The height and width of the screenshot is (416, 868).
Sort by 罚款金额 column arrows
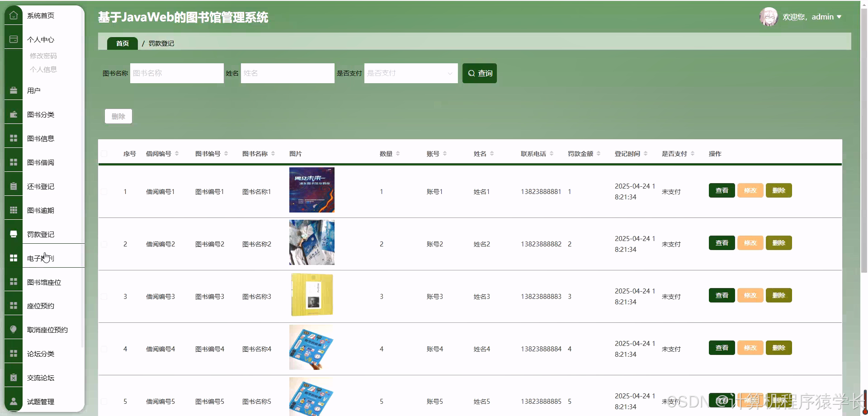click(x=599, y=154)
